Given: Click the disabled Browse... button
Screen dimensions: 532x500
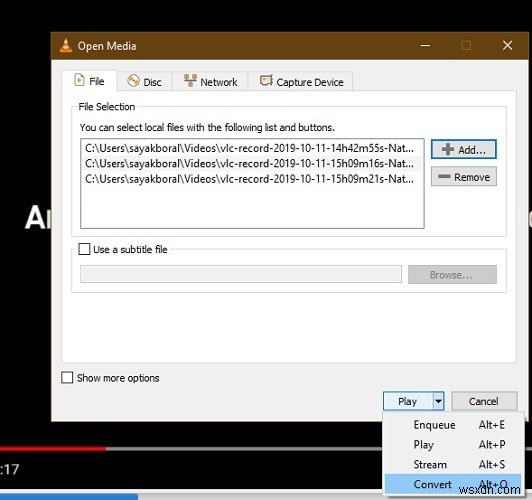Looking at the screenshot, I should point(452,274).
